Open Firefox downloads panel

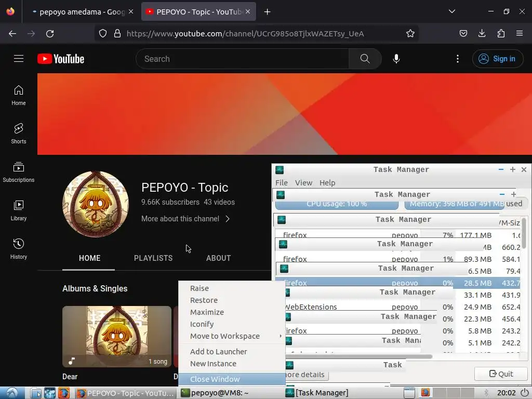point(482,33)
